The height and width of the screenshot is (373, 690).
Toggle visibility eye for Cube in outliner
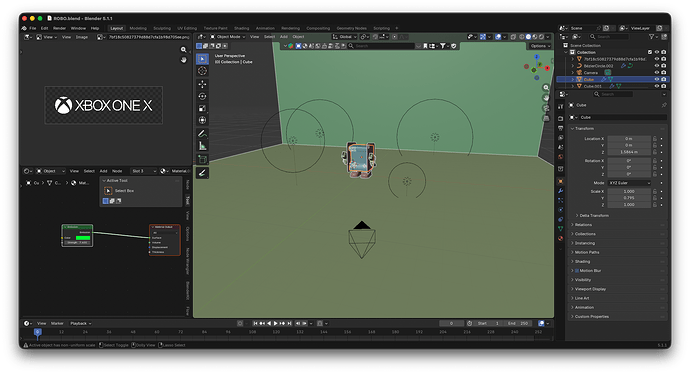657,80
